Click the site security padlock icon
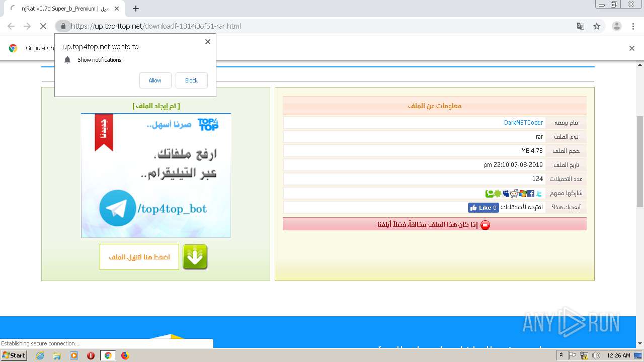644x362 pixels. (x=63, y=26)
